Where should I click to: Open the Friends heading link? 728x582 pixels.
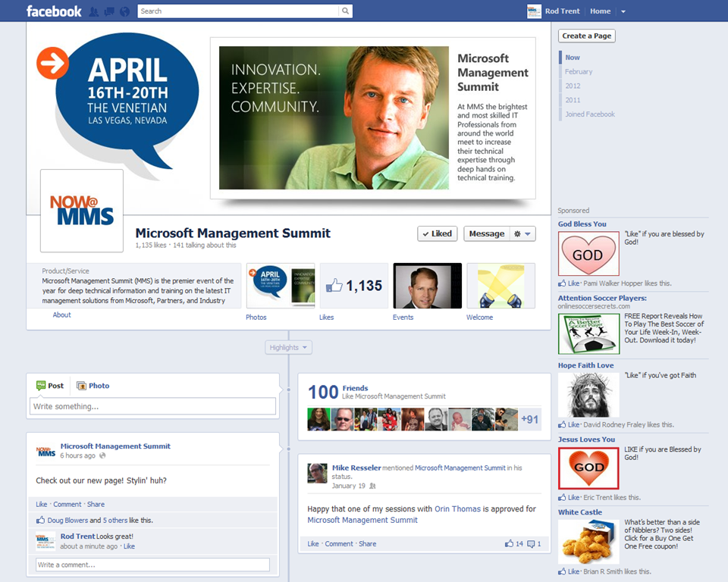tap(355, 388)
